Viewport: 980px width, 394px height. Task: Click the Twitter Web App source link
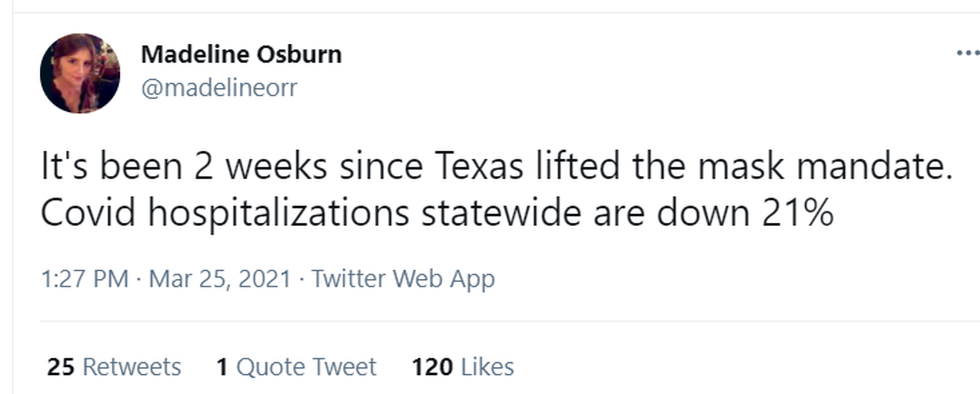tap(403, 279)
